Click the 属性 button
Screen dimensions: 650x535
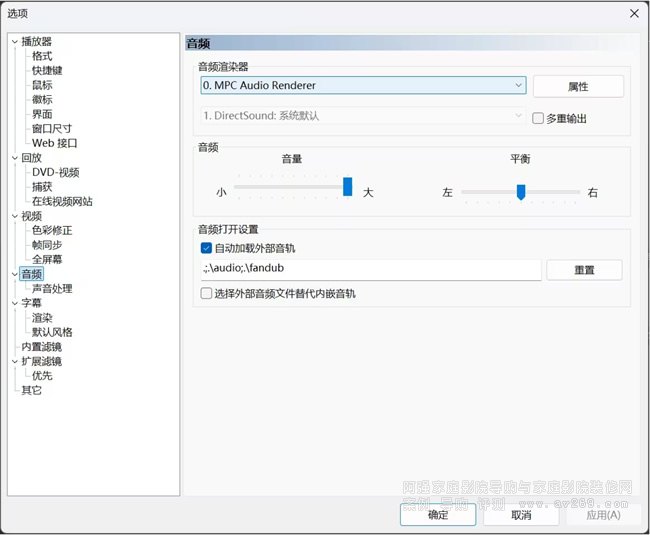(578, 87)
